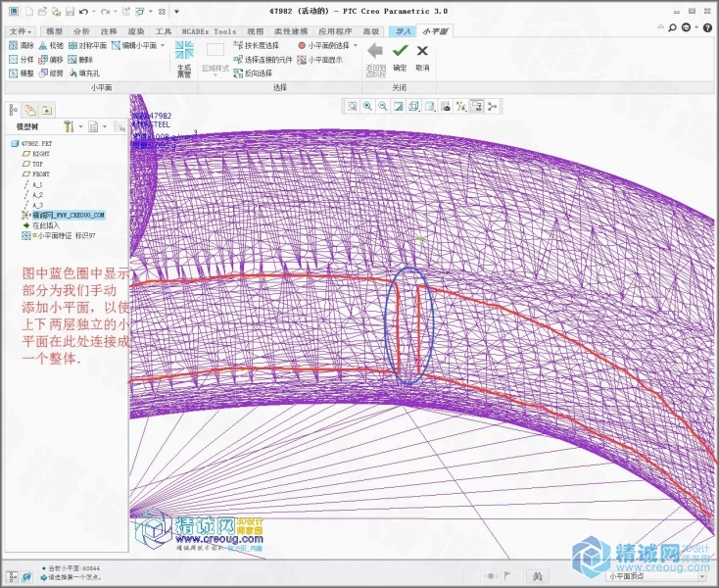Select the RIGHT datum plane
719x588 pixels.
tap(36, 154)
